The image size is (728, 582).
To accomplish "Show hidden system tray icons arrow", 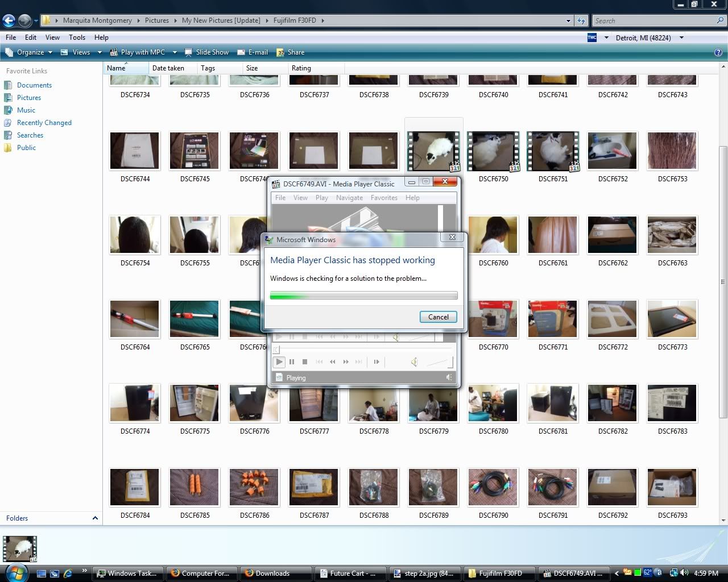I will point(617,573).
